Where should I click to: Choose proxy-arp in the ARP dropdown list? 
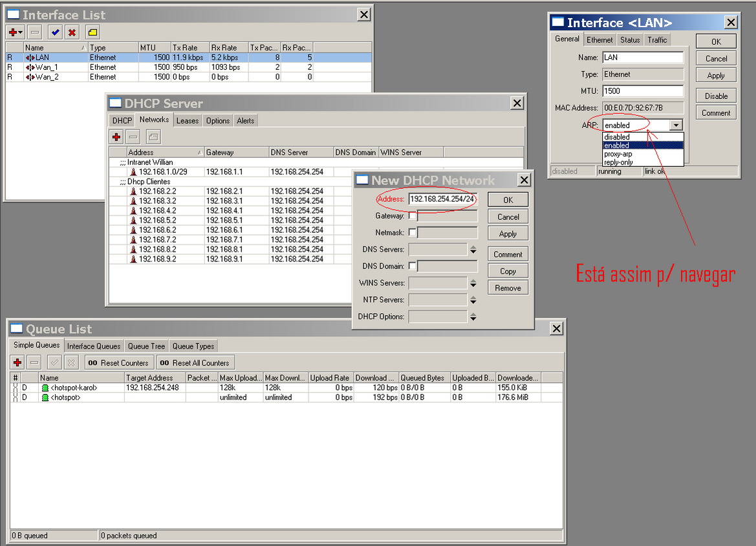point(643,154)
